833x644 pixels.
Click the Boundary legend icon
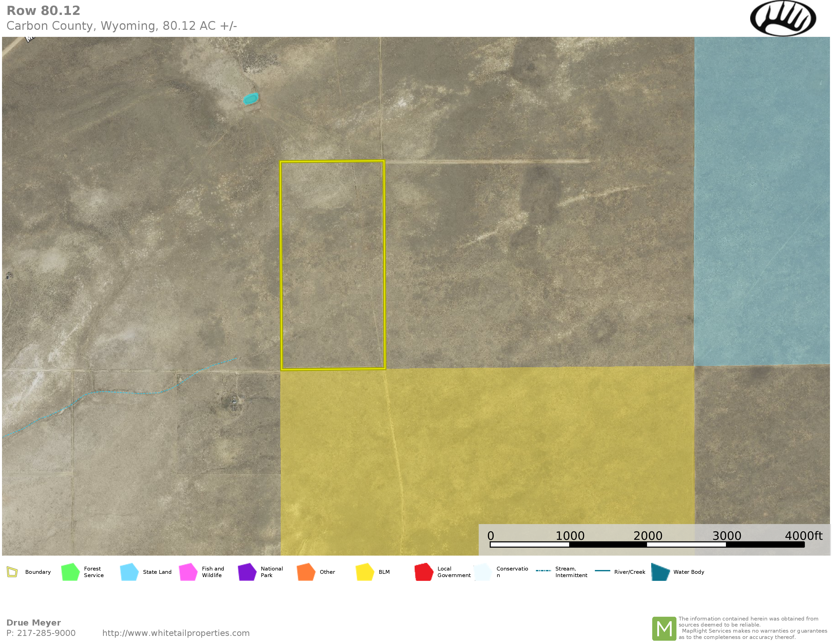12,572
